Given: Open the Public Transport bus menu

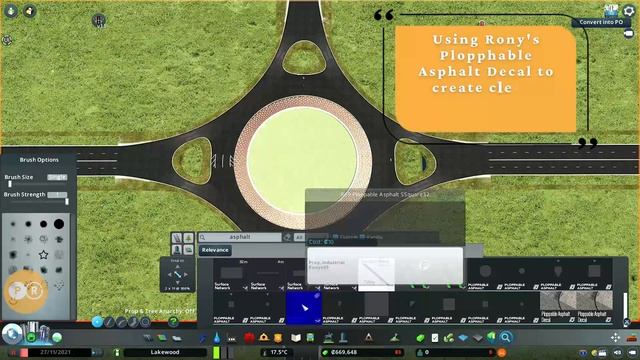Looking at the screenshot, I should (x=310, y=338).
